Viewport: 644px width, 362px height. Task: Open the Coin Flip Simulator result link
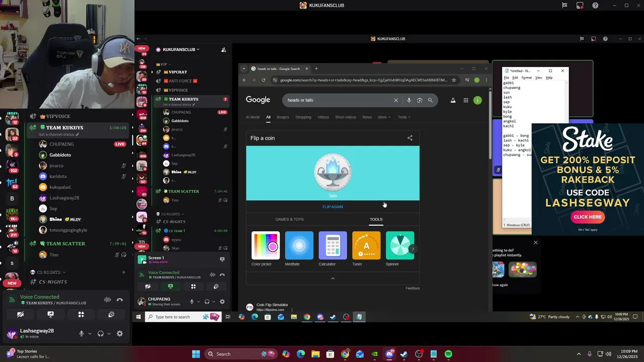tap(272, 305)
